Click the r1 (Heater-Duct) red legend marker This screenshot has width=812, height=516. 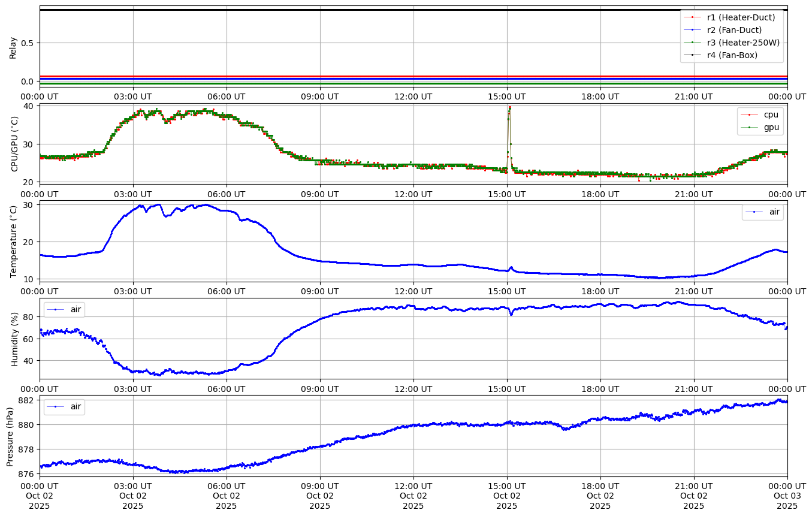tap(692, 17)
